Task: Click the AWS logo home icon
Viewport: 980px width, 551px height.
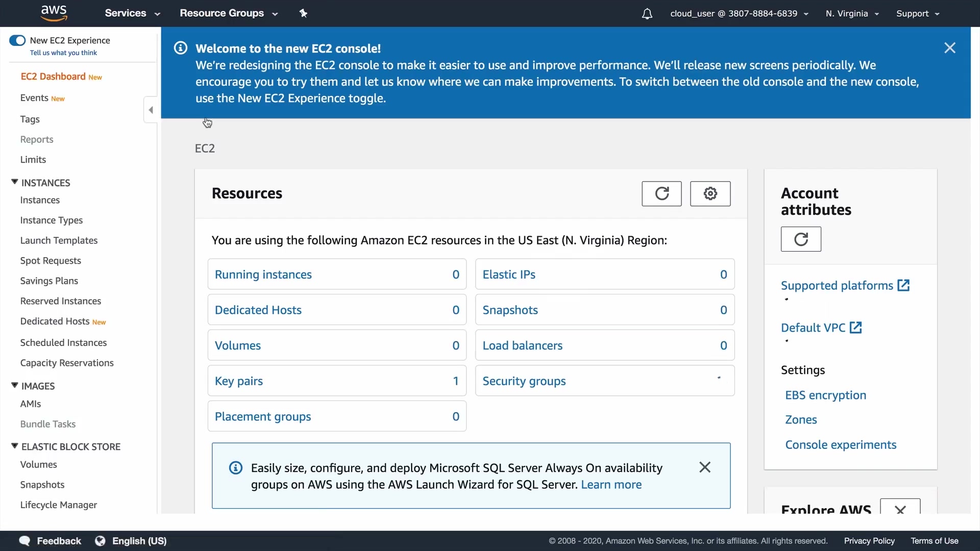Action: coord(54,13)
